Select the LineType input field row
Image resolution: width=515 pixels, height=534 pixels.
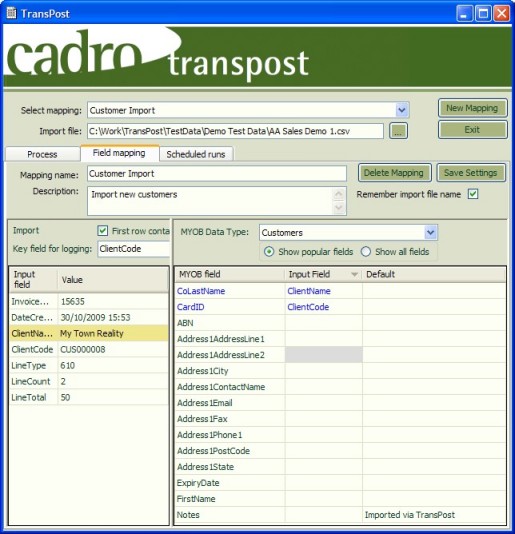(x=89, y=365)
